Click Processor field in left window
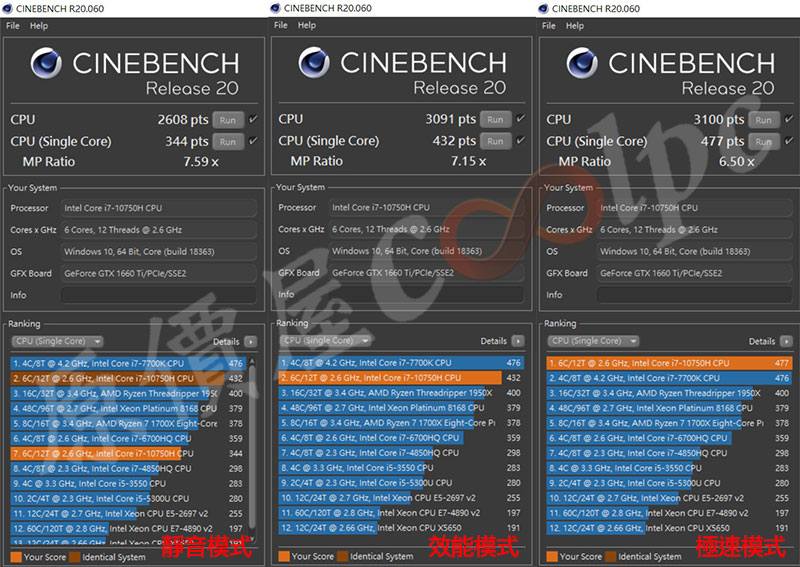The height and width of the screenshot is (567, 800). click(159, 208)
